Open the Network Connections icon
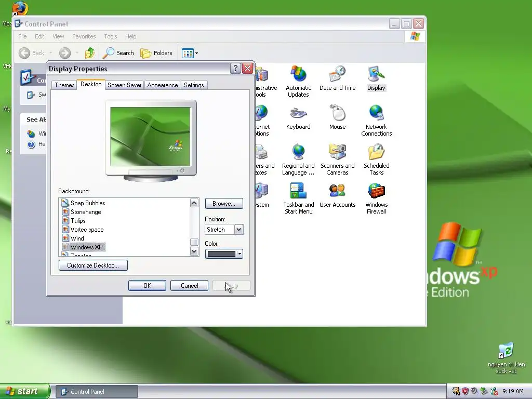The image size is (532, 399). [376, 121]
